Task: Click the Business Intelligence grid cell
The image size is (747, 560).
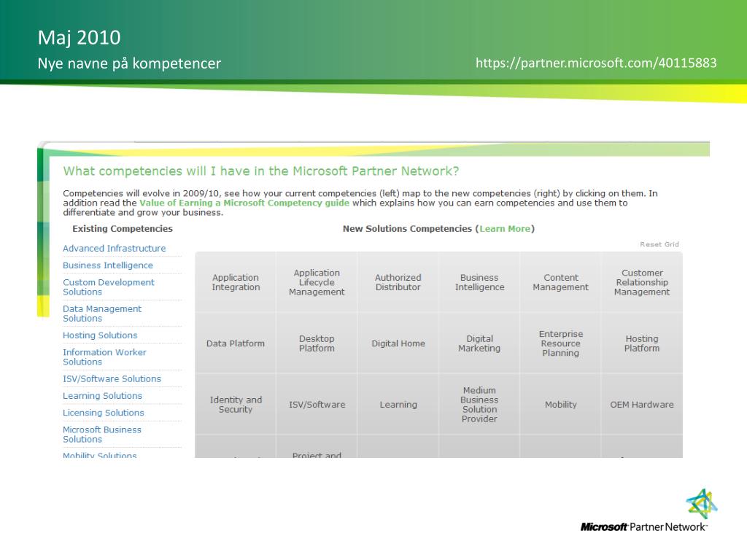Action: [x=479, y=282]
